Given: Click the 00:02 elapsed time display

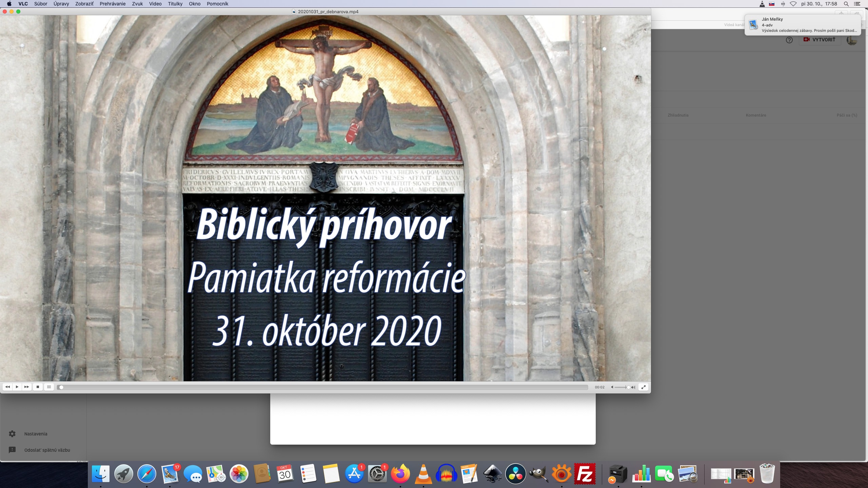Looking at the screenshot, I should [599, 387].
